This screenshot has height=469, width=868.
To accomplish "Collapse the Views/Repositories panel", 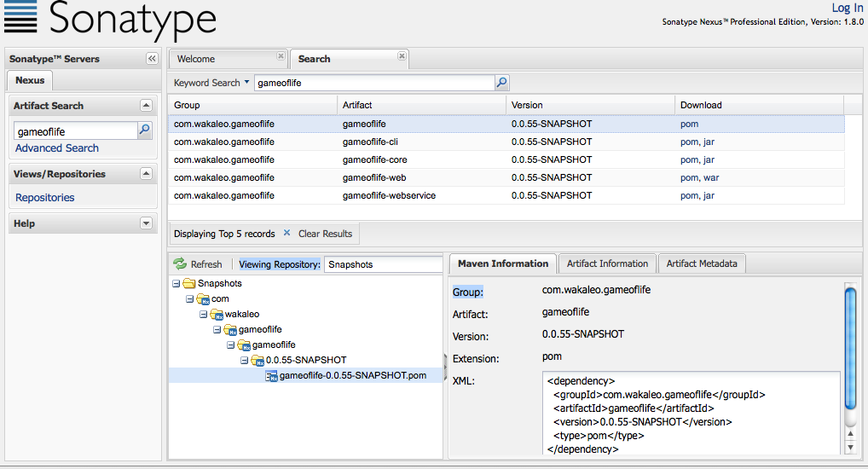I will pyautogui.click(x=146, y=174).
